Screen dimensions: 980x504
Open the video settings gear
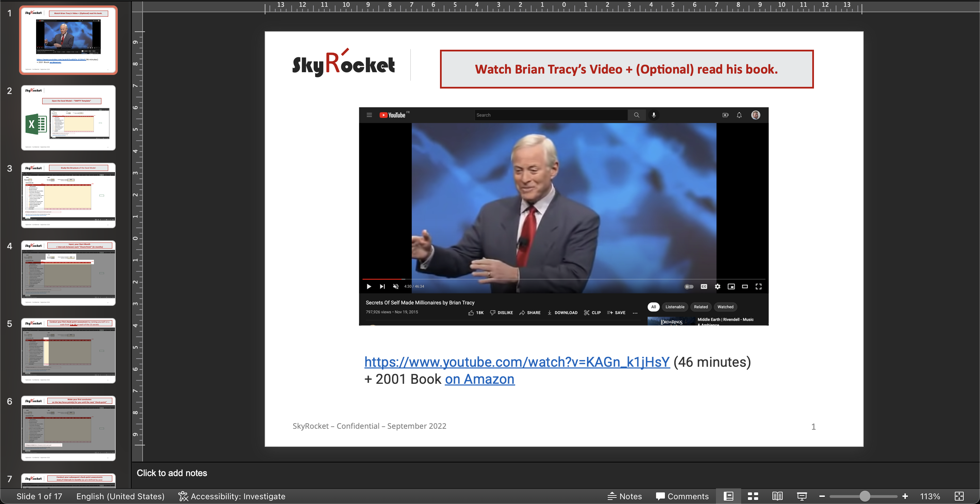(718, 286)
